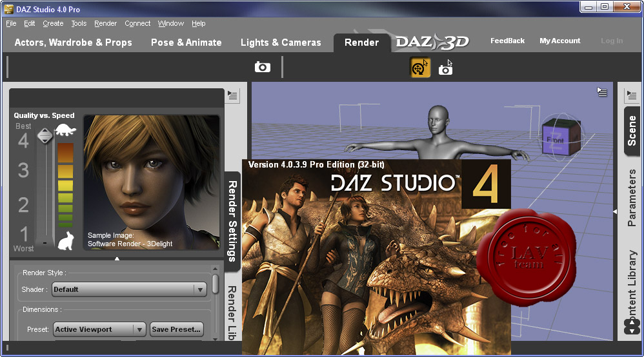Click the rabbit fastest-speed icon
644x357 pixels.
click(65, 240)
